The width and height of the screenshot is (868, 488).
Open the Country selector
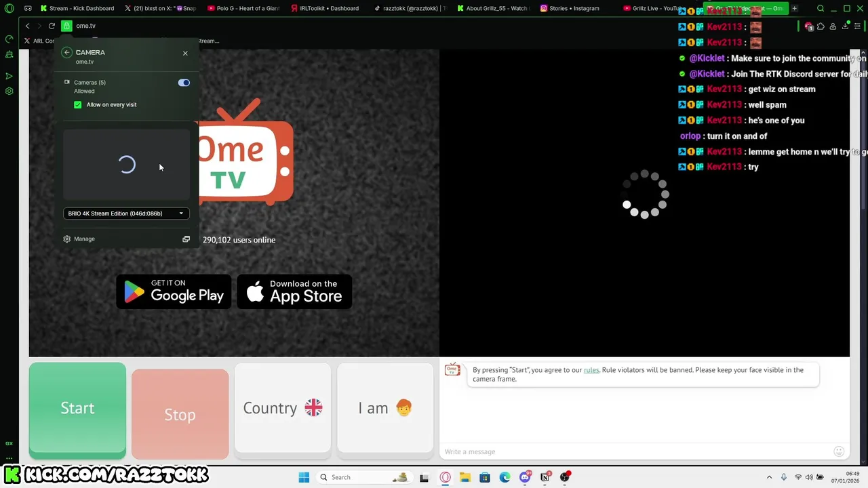[283, 408]
